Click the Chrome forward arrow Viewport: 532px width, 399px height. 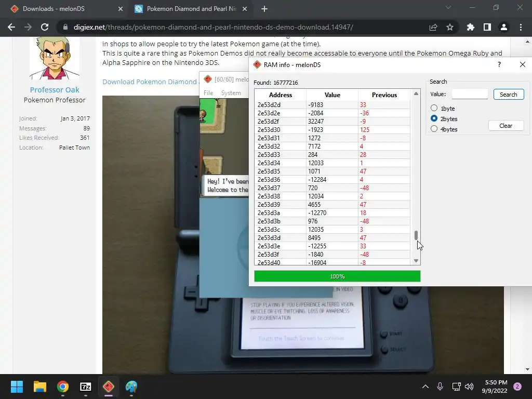click(28, 27)
